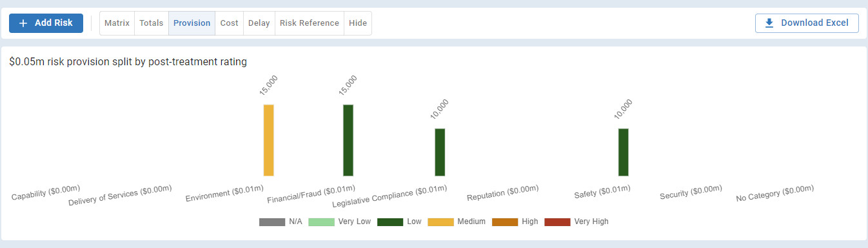Select the Risk Reference tab
This screenshot has height=248, width=868.
click(309, 23)
